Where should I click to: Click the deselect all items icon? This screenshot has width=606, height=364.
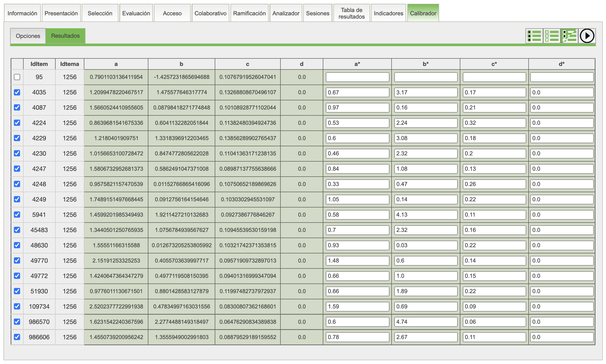(552, 36)
